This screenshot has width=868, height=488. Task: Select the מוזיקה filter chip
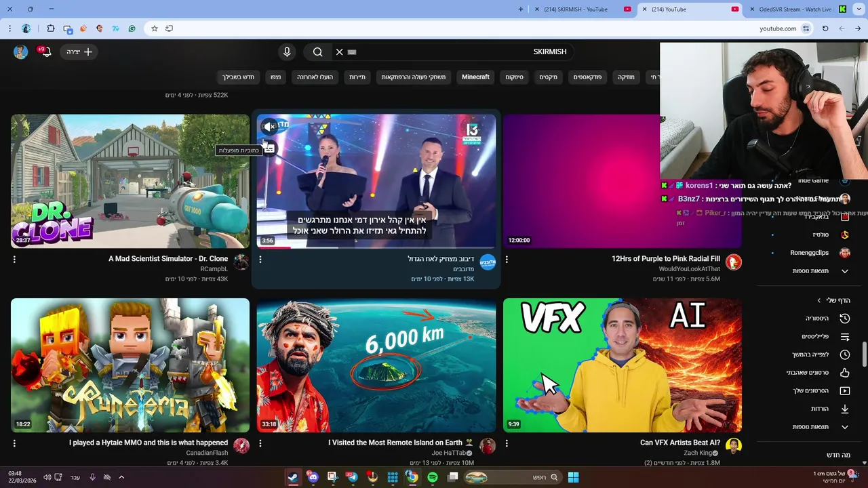[x=626, y=77]
